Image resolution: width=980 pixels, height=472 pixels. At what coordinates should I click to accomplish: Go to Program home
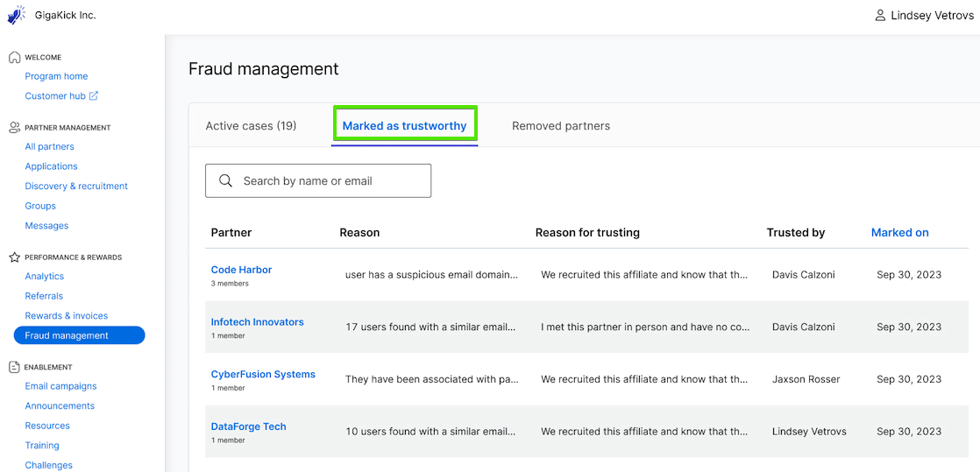click(56, 76)
